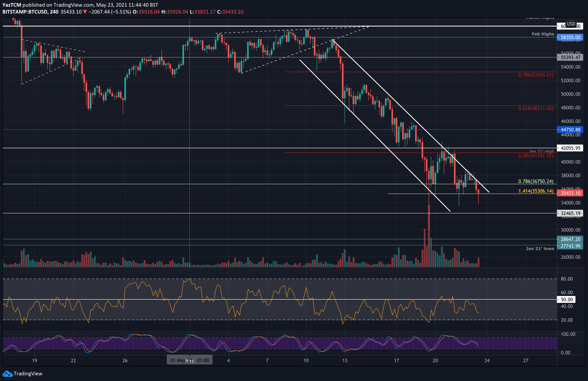Select the 55393.47 price level label
This screenshot has width=588, height=381.
(x=570, y=57)
